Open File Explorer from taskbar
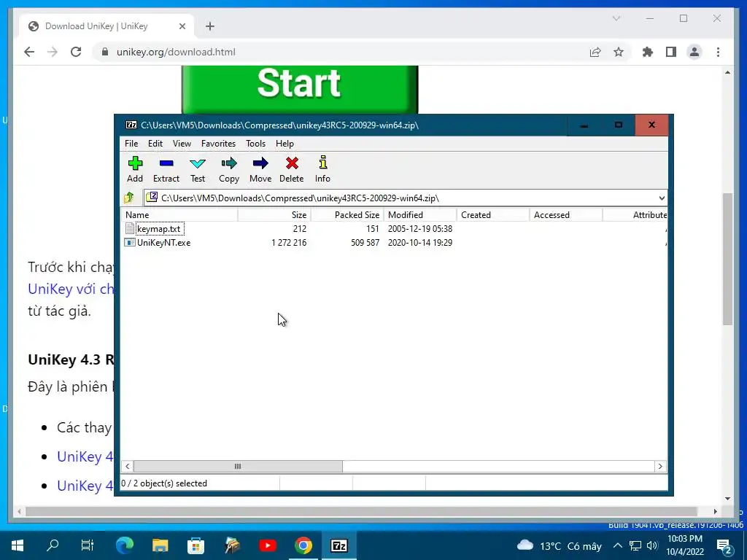This screenshot has width=747, height=560. 160,545
